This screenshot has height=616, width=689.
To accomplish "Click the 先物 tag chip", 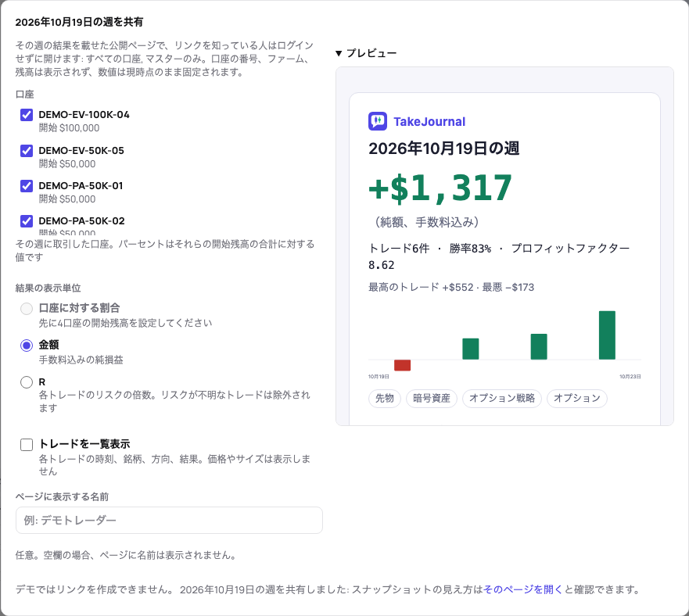I will coord(385,399).
